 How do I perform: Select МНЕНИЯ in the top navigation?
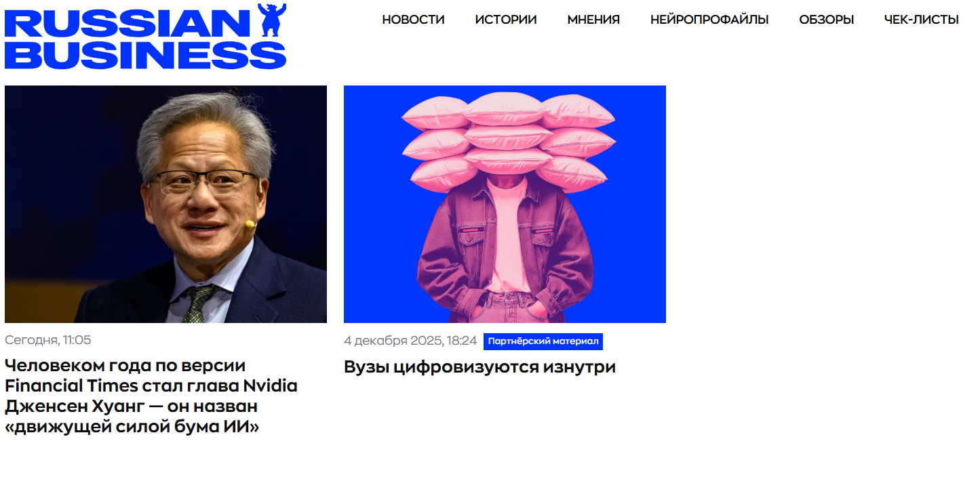[x=593, y=20]
